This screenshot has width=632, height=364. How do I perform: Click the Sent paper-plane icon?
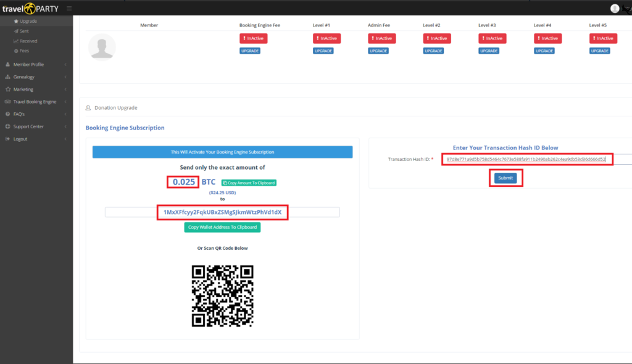[16, 31]
